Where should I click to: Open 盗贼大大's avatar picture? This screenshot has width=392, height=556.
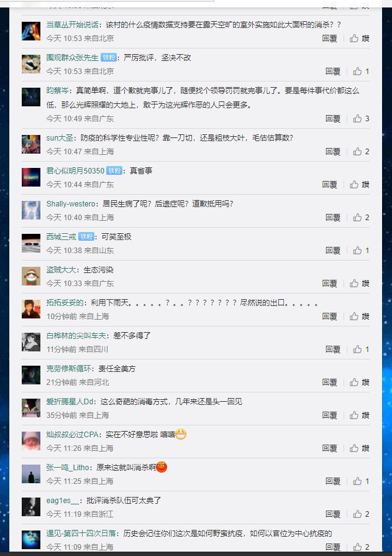31,276
